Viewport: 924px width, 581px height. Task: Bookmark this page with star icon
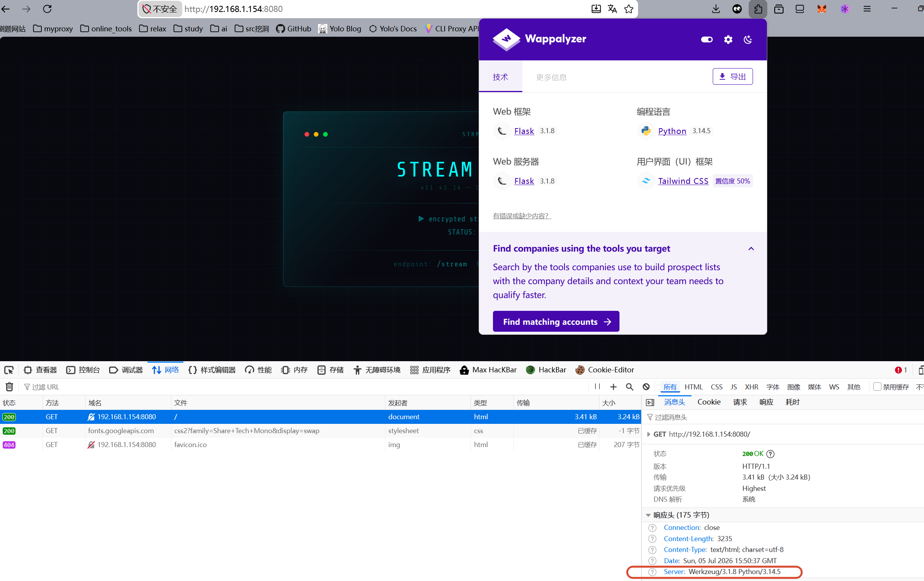(629, 9)
